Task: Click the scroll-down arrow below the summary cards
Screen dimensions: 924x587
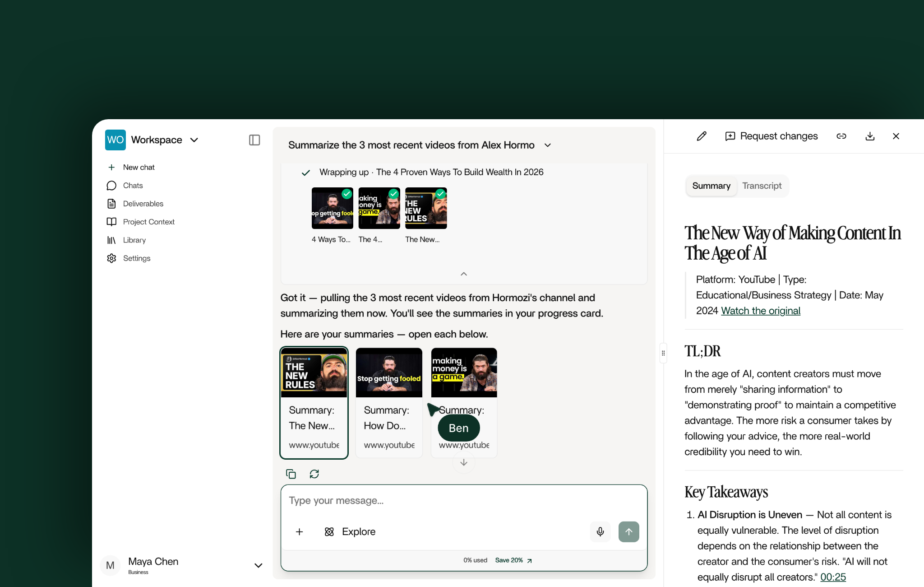Action: [x=464, y=463]
